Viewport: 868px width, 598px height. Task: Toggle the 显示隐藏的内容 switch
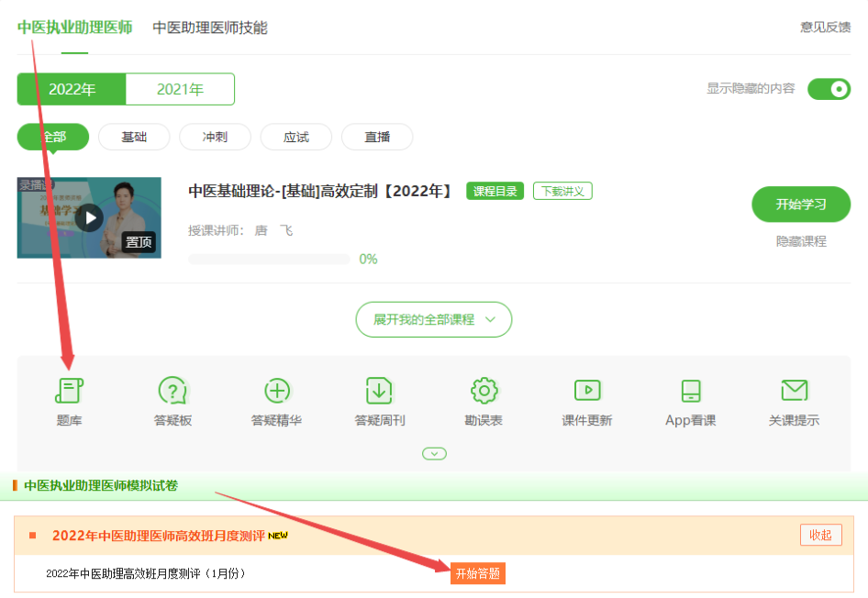(x=829, y=89)
